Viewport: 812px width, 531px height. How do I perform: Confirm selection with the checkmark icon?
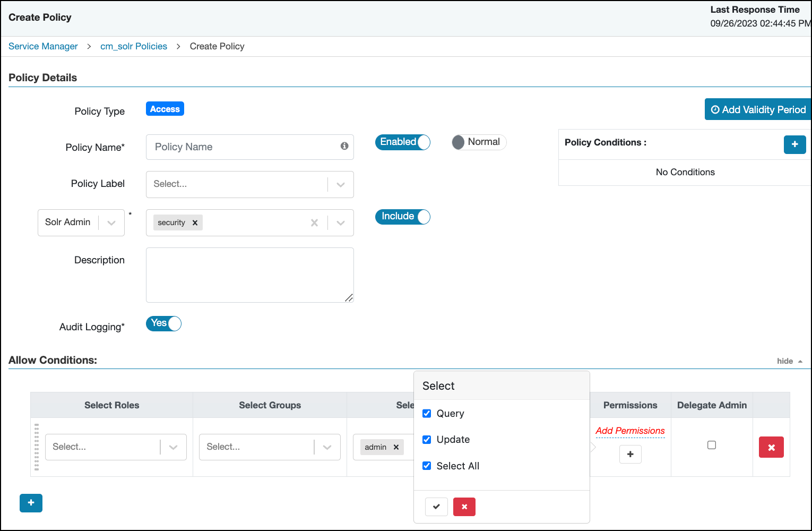click(436, 507)
